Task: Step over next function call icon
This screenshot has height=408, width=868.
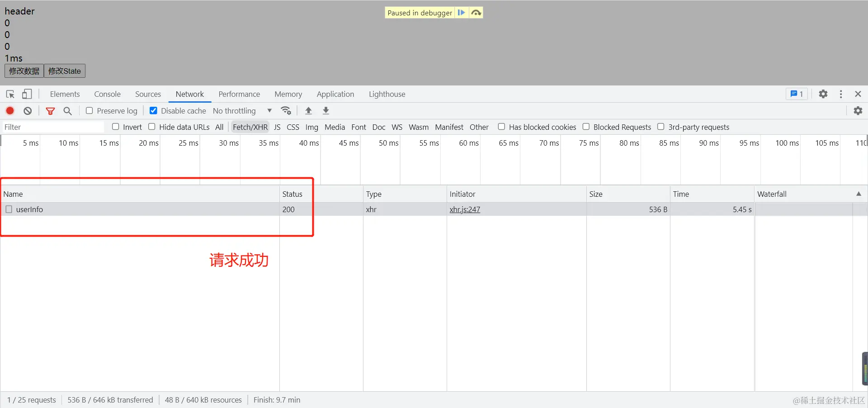Action: click(476, 13)
